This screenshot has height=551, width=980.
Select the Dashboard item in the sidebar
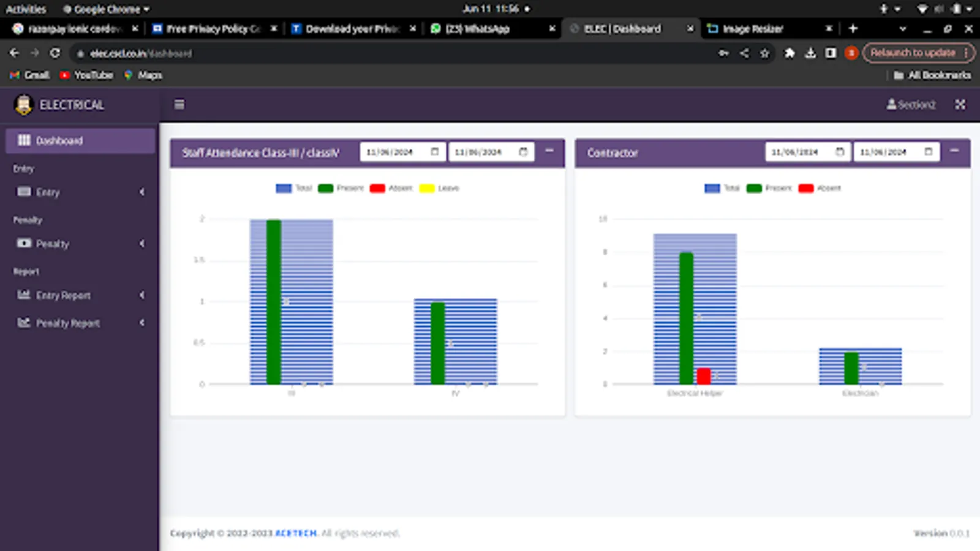coord(80,140)
